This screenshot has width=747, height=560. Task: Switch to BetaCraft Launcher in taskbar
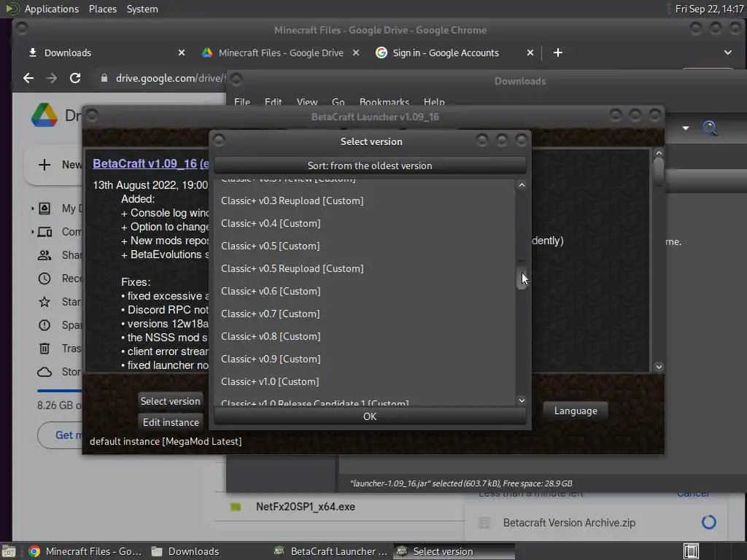point(331,551)
